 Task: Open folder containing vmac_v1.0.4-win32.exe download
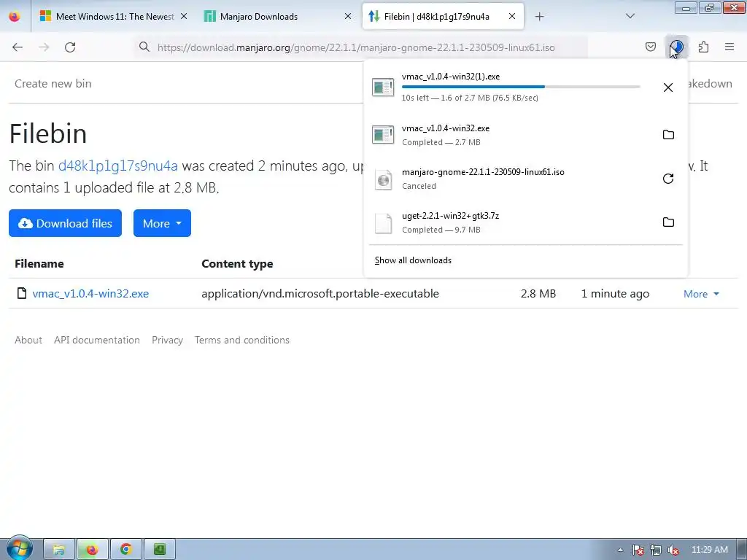tap(668, 135)
